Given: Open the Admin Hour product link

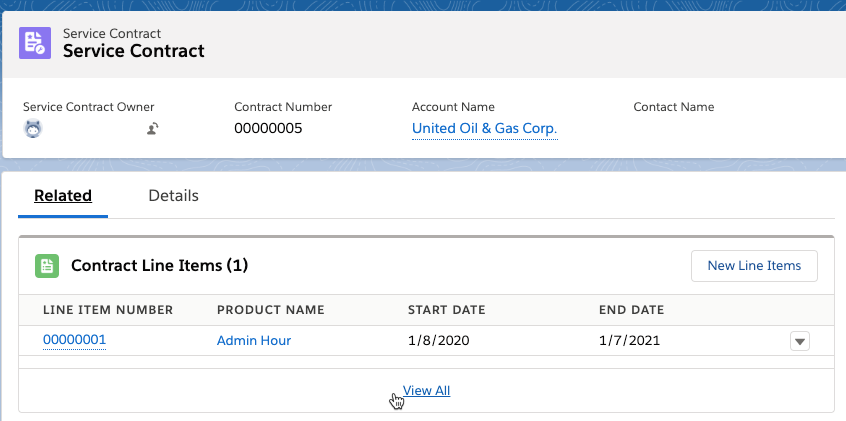Looking at the screenshot, I should click(x=254, y=341).
